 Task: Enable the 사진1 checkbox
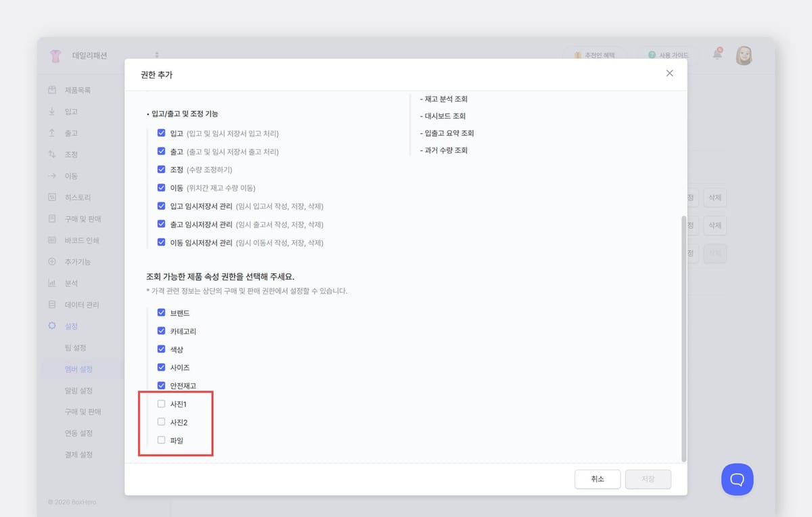click(161, 404)
